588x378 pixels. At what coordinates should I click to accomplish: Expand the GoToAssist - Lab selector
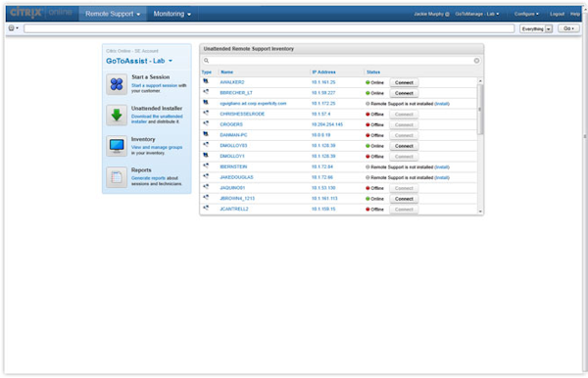139,61
